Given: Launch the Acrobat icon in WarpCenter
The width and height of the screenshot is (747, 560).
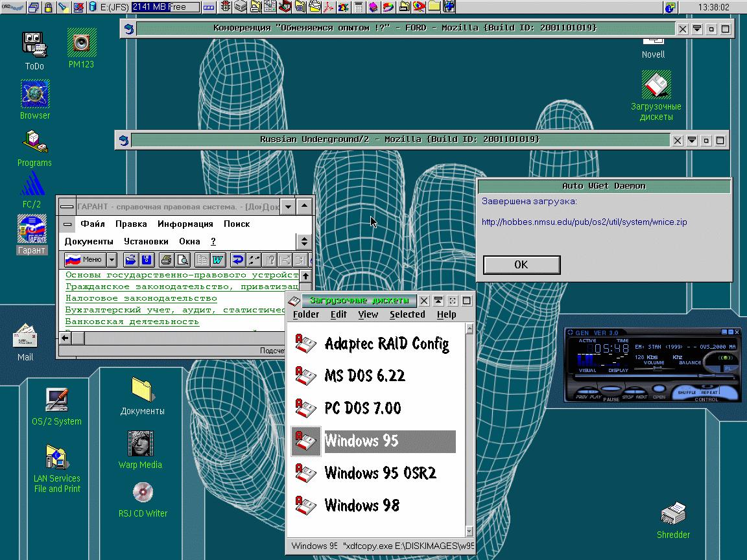Looking at the screenshot, I should pyautogui.click(x=328, y=6).
